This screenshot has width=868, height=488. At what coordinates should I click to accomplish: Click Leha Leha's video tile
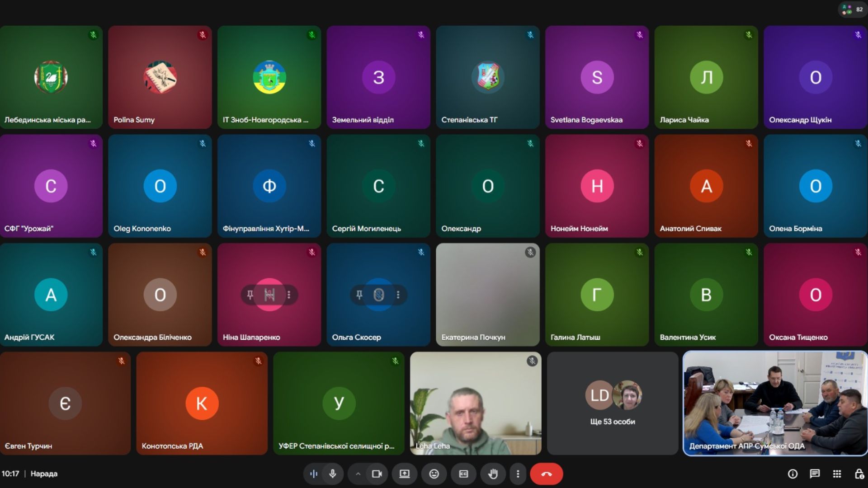pos(475,404)
